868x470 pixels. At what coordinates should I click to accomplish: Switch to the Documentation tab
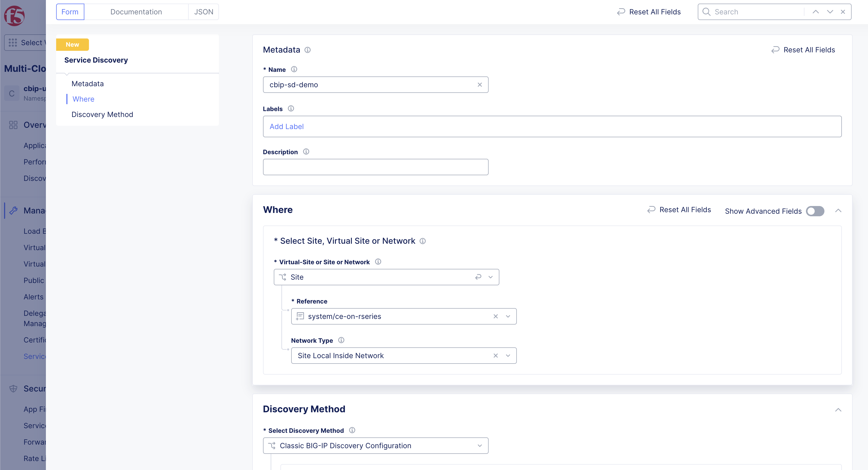point(136,12)
